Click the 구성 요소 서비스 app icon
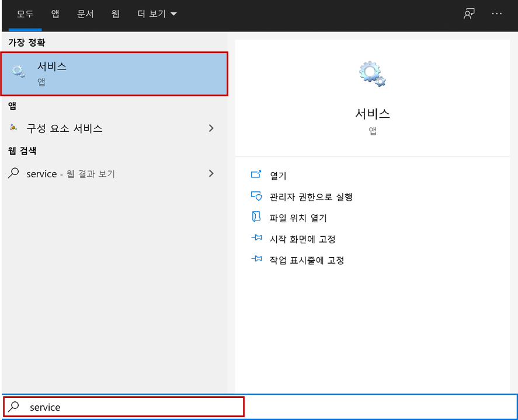The image size is (518, 420). [13, 127]
